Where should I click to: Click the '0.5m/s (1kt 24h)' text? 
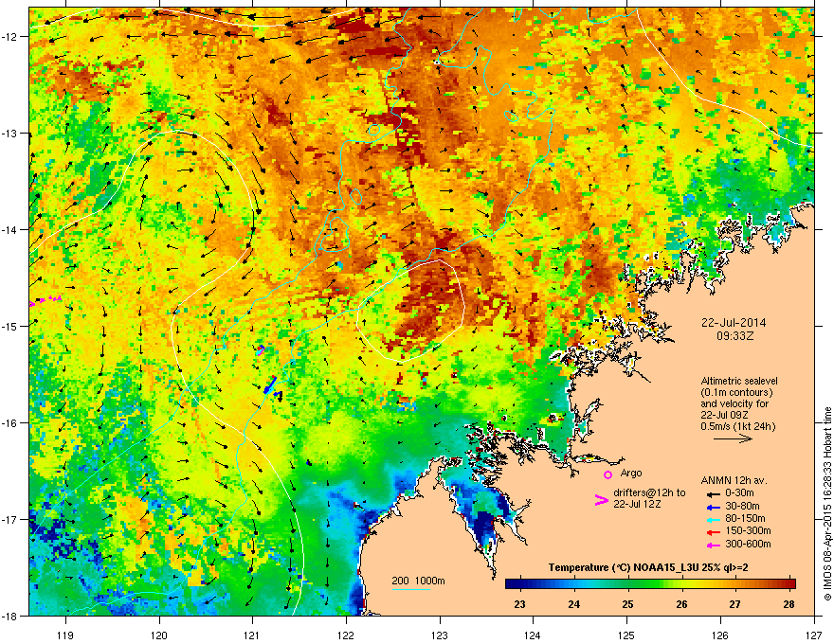point(737,426)
